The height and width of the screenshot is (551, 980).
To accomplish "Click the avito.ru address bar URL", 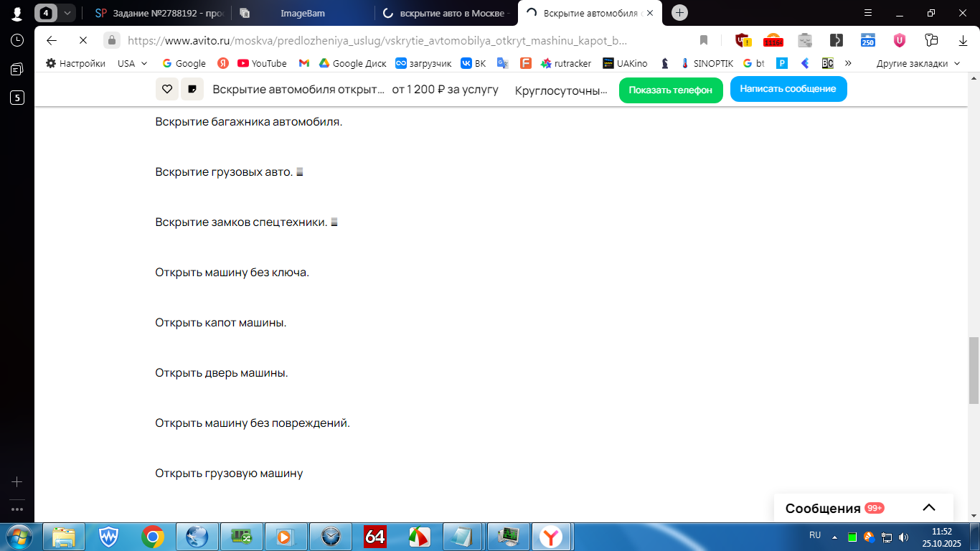I will point(377,40).
